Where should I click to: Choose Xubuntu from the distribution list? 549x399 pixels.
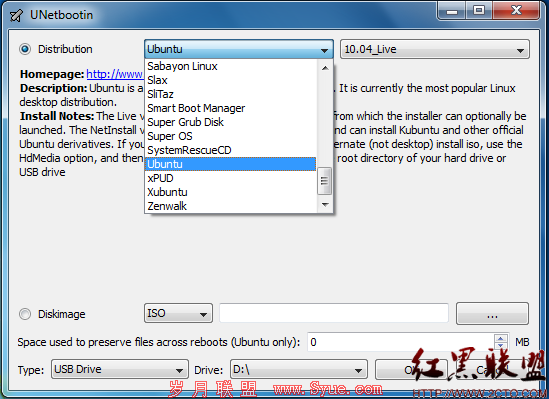[x=231, y=192]
